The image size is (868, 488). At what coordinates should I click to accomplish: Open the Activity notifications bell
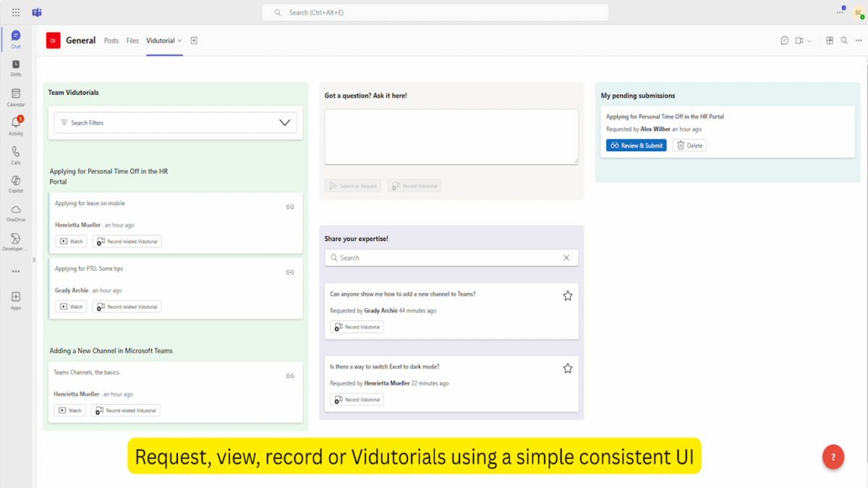tap(16, 126)
